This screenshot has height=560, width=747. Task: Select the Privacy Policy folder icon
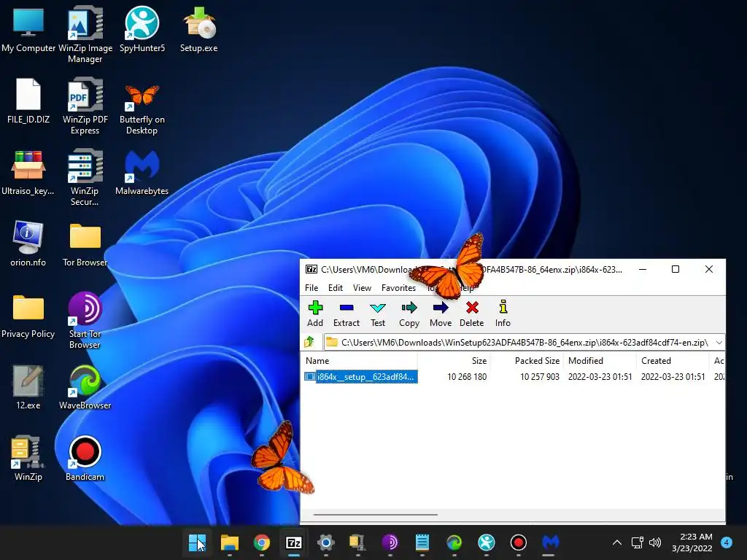coord(28,315)
